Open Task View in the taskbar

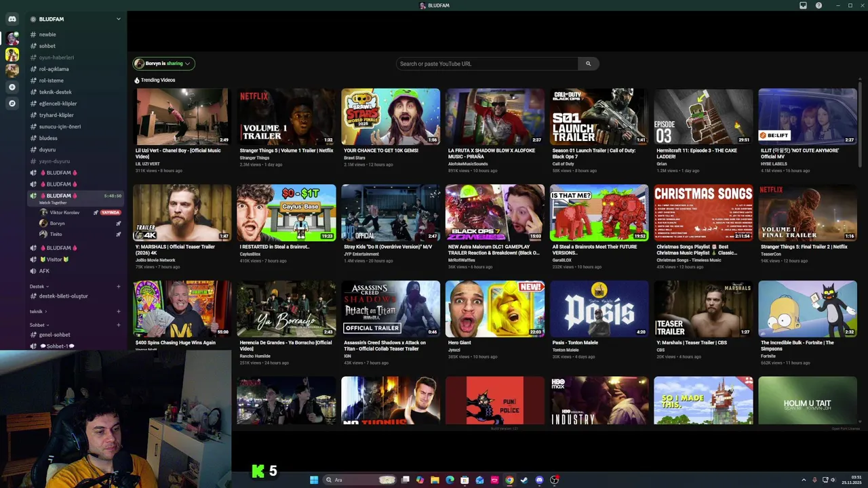click(x=406, y=480)
